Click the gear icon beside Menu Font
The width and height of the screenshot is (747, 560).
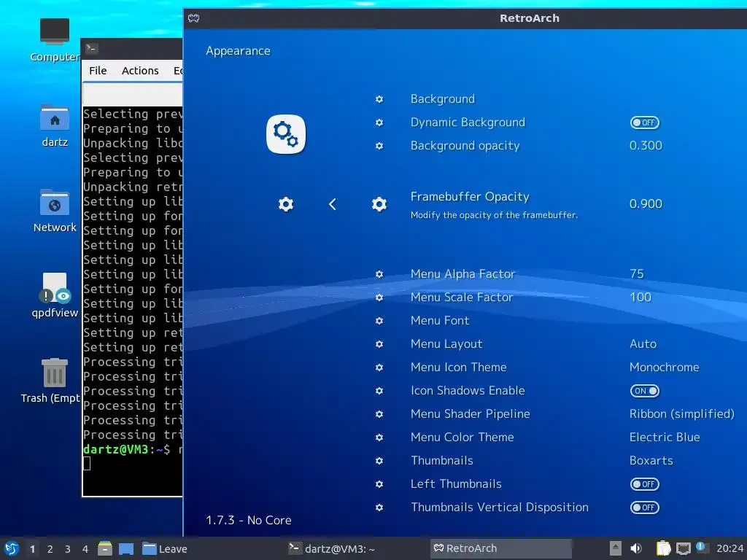379,321
